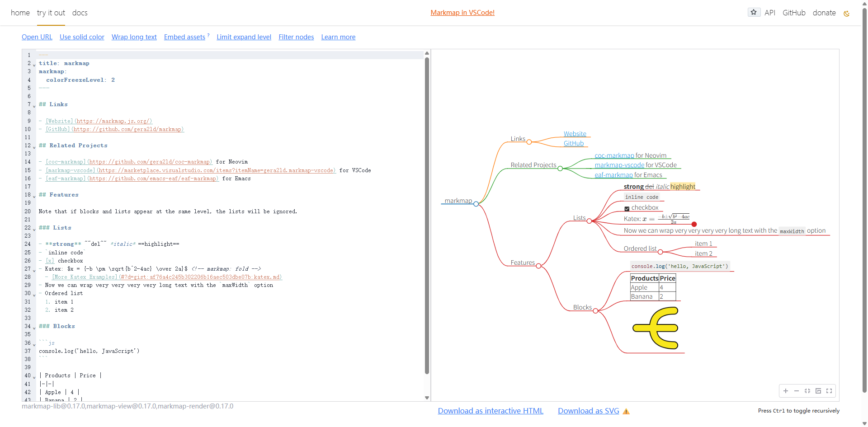This screenshot has width=868, height=427.
Task: Switch theme with the moon icon
Action: pos(846,14)
